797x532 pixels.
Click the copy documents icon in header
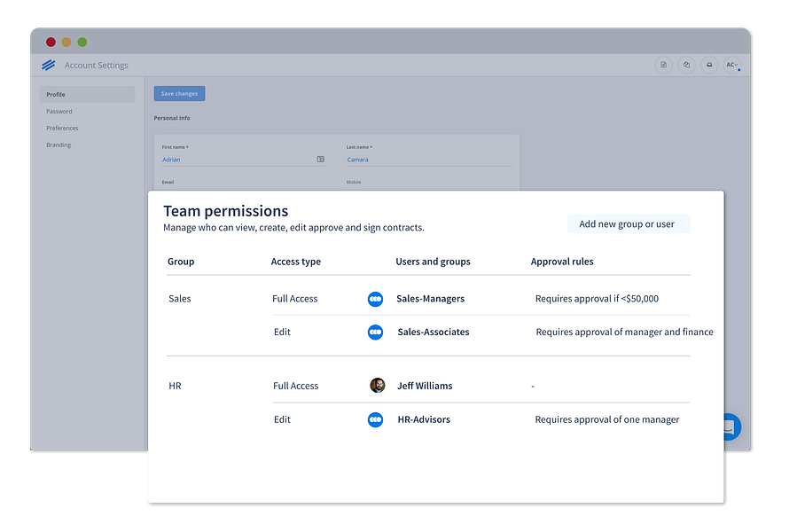coord(686,65)
